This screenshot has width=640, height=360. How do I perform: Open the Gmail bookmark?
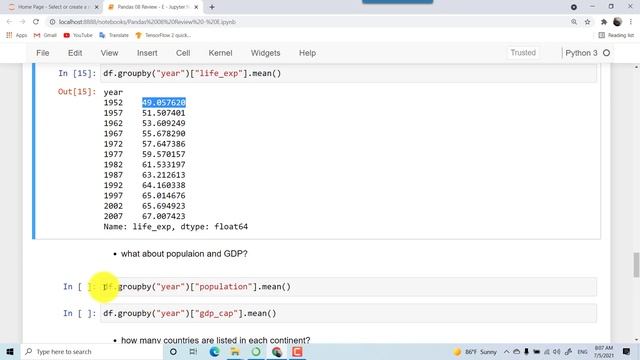45,36
